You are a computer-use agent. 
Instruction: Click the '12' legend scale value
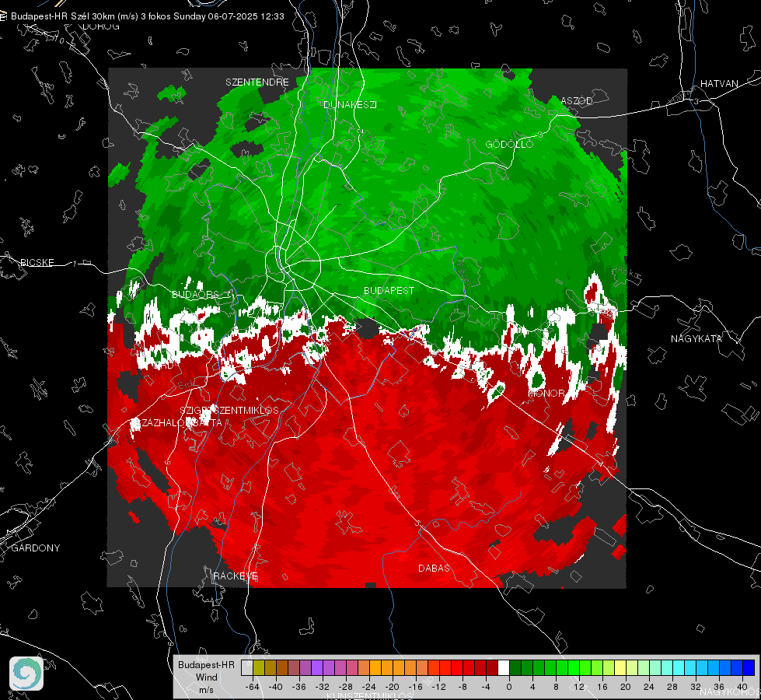579,687
